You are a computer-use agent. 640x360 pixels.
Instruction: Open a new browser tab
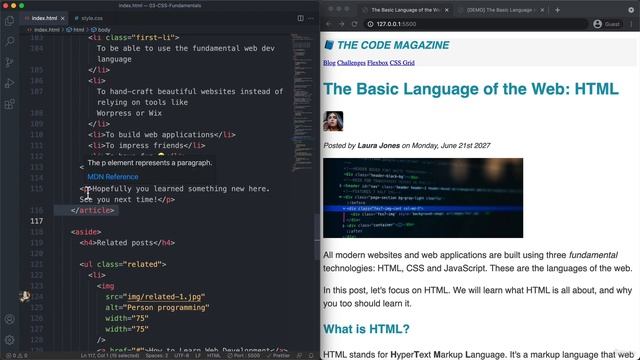pos(557,10)
